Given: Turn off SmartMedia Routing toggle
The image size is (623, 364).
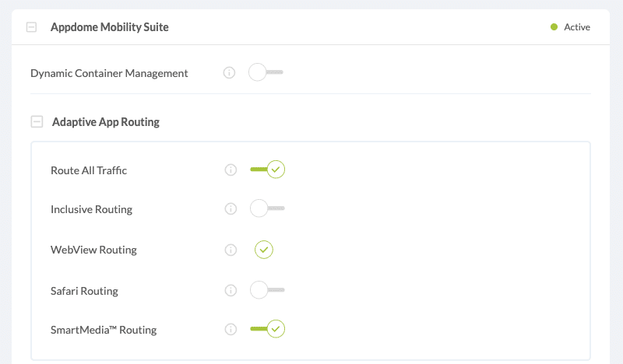Looking at the screenshot, I should (267, 330).
